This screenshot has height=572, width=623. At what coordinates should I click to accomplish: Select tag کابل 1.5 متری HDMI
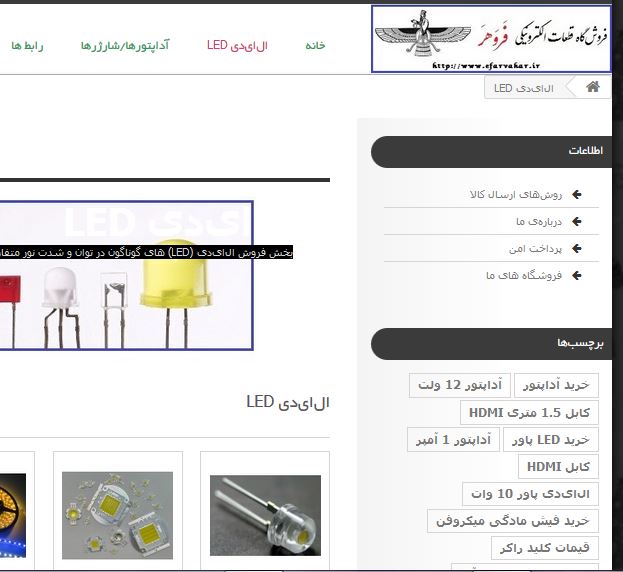point(529,412)
